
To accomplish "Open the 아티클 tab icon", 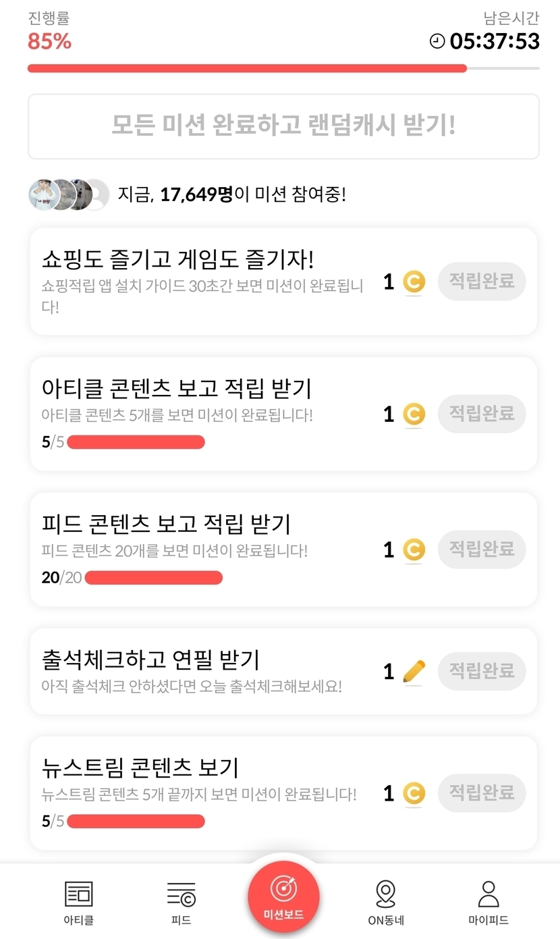I will (79, 894).
